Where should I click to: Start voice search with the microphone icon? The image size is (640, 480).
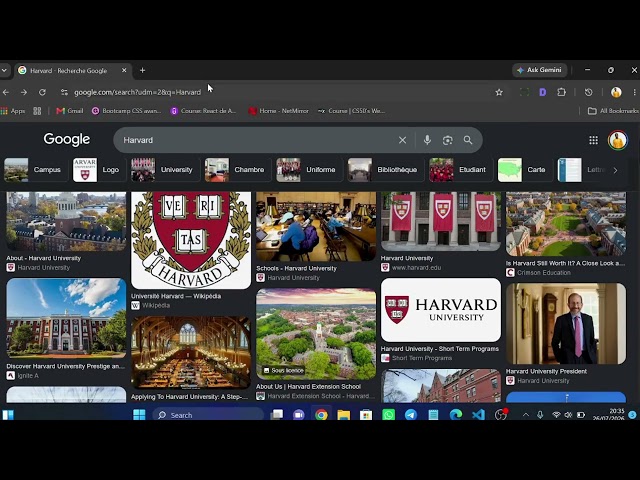click(427, 140)
